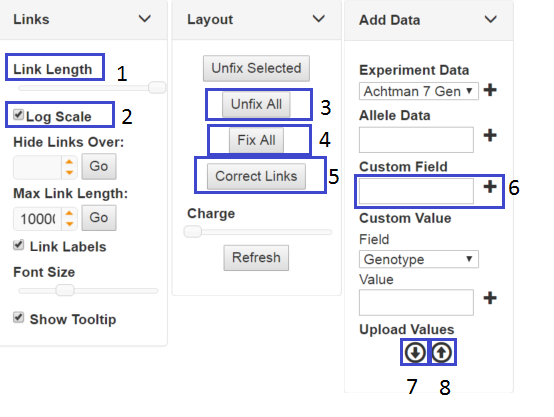
Task: Refresh the layout
Action: click(256, 258)
